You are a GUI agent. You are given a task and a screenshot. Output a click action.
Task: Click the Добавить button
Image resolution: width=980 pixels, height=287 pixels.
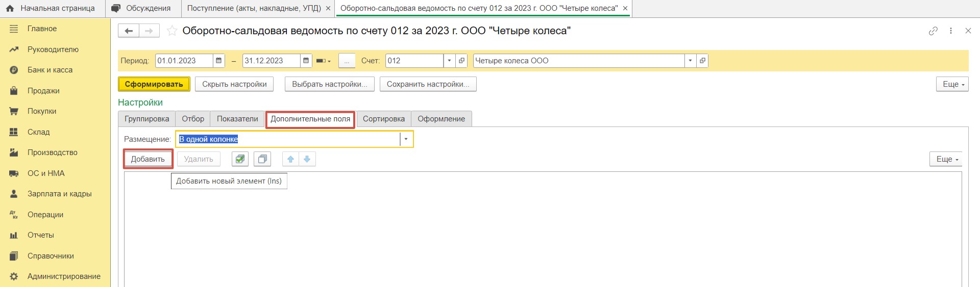tap(148, 159)
